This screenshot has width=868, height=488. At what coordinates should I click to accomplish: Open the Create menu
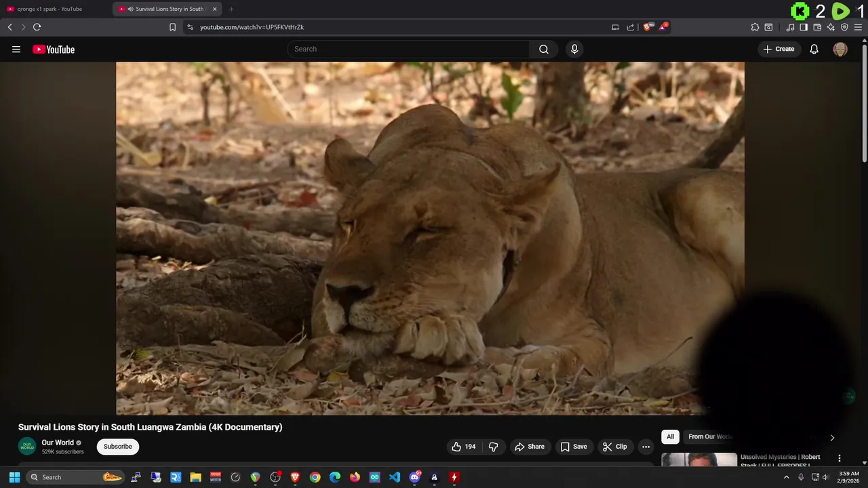[x=778, y=49]
